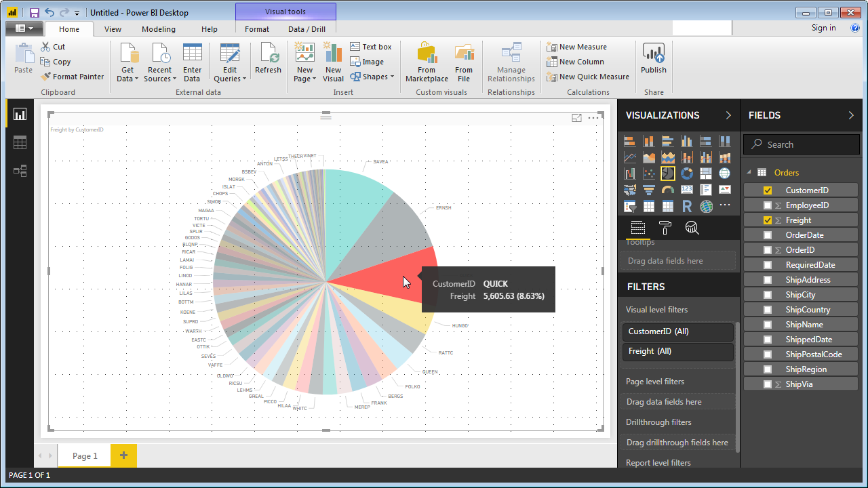Viewport: 868px width, 488px height.
Task: Open the Format pane paint roller icon
Action: (665, 227)
